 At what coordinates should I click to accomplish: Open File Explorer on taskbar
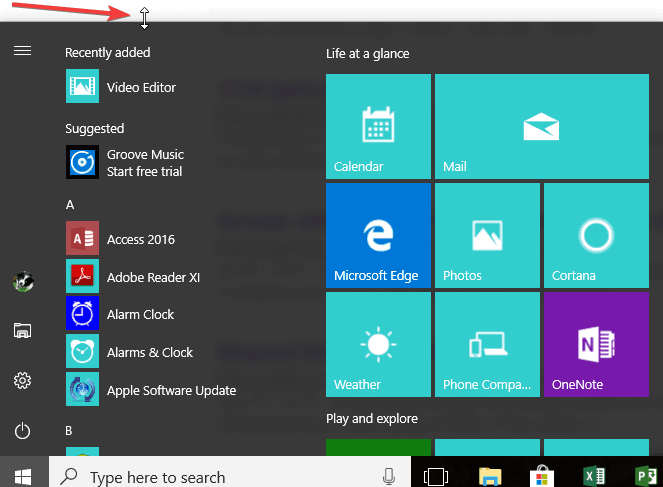click(490, 476)
